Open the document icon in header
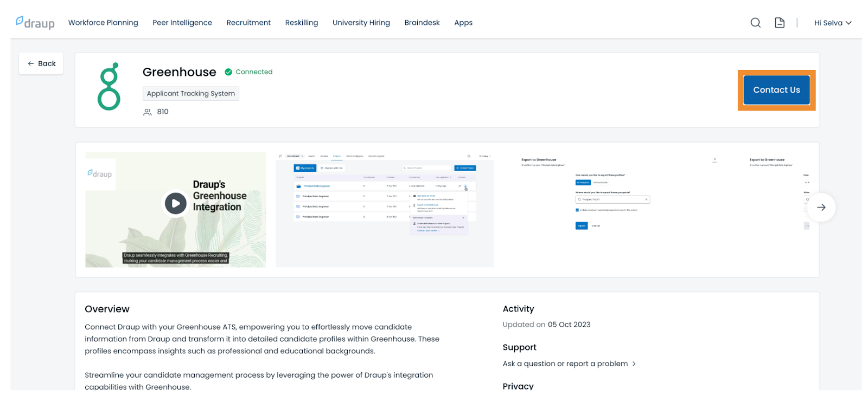Viewport: 868px width, 395px height. (780, 23)
